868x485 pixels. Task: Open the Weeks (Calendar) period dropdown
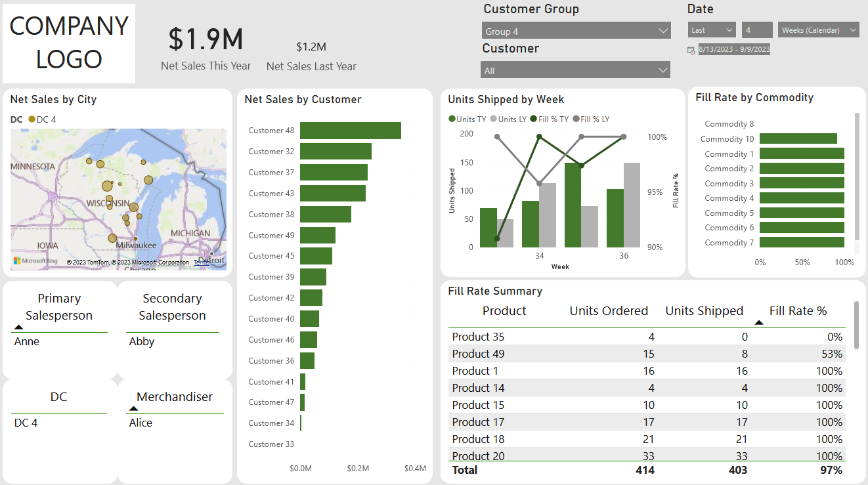click(x=819, y=30)
